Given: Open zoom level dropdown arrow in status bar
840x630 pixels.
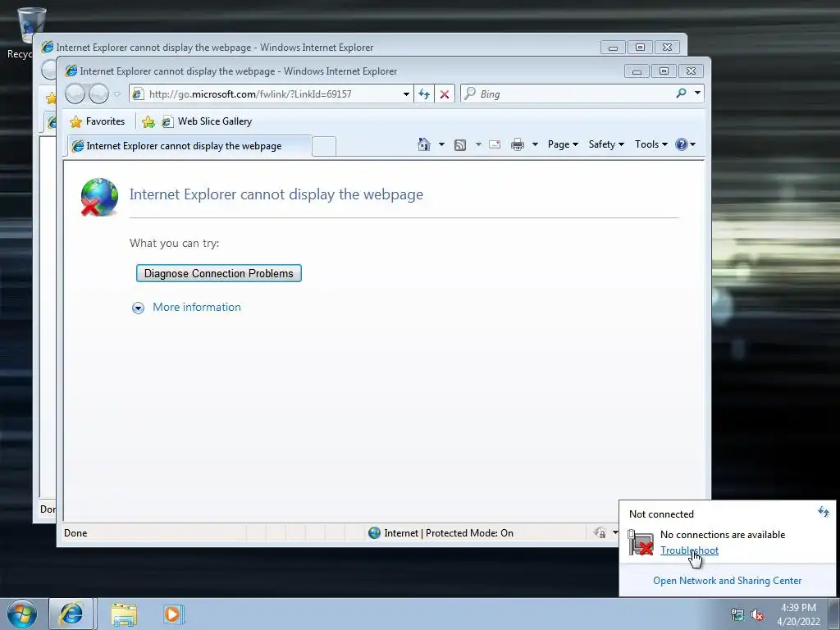Looking at the screenshot, I should (615, 532).
